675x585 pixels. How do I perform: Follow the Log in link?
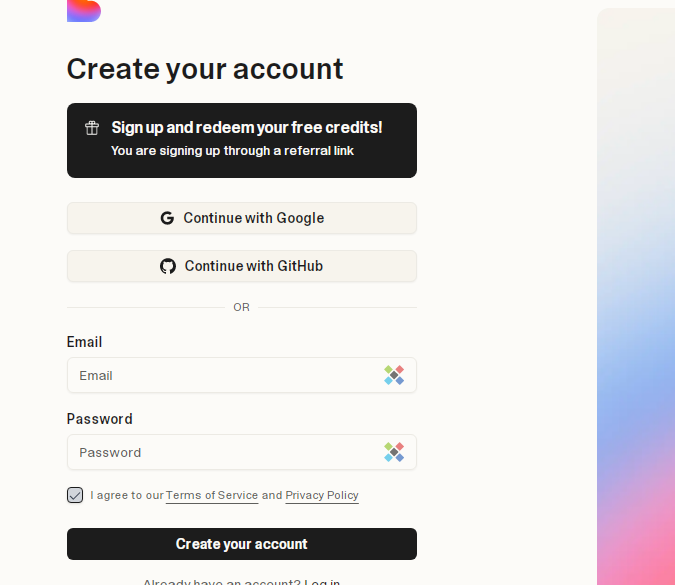pyautogui.click(x=322, y=582)
